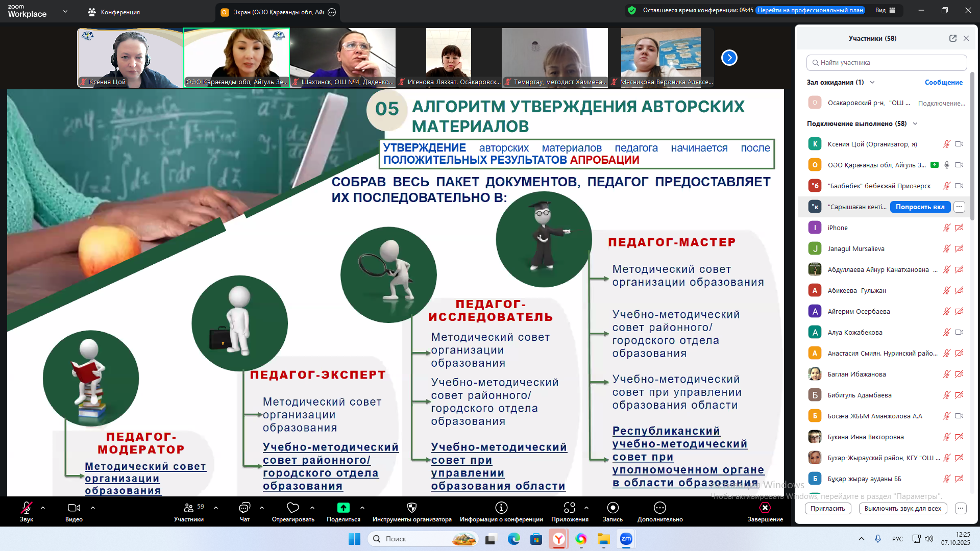980x551 pixels.
Task: Click the Invite button
Action: [x=827, y=508]
